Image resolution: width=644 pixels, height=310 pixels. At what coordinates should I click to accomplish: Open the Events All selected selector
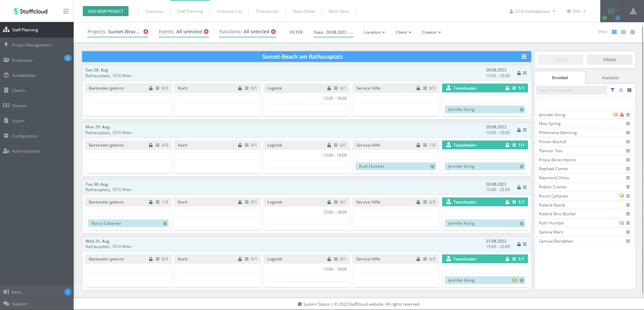pyautogui.click(x=180, y=32)
